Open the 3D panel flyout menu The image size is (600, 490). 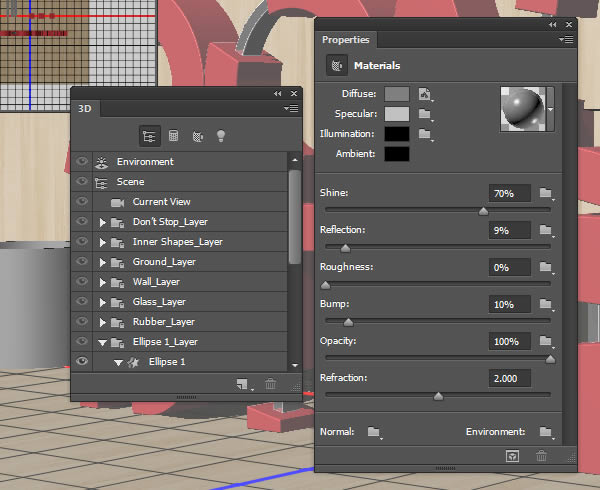point(291,109)
